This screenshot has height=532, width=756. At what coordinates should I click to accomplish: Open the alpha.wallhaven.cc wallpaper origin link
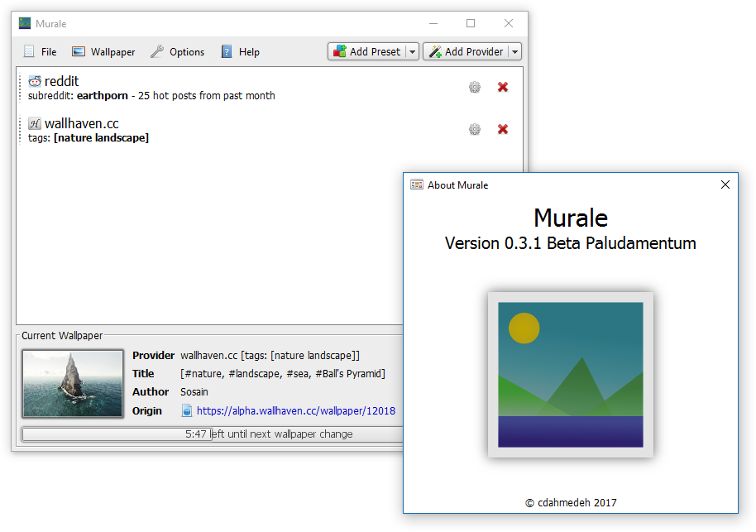coord(296,411)
